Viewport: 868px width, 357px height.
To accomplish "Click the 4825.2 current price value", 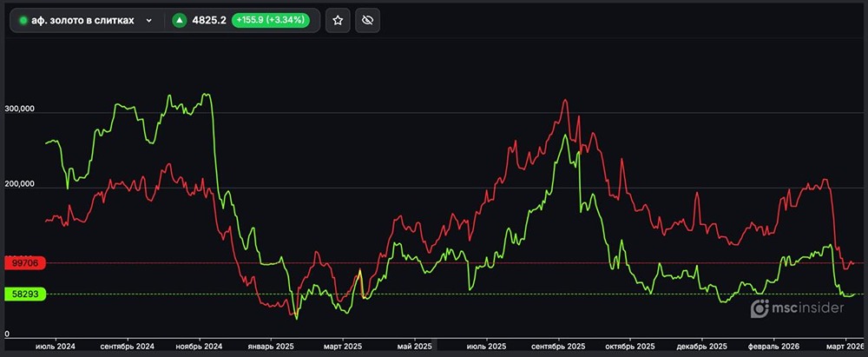I will 209,20.
